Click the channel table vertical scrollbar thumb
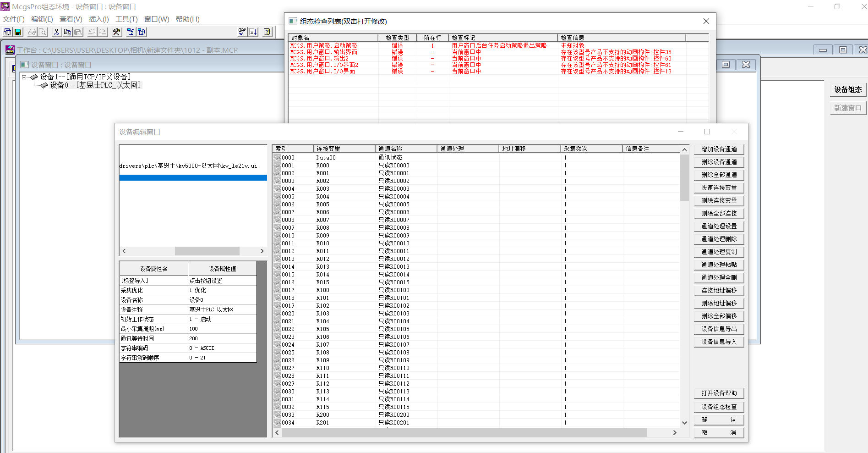 pyautogui.click(x=684, y=177)
